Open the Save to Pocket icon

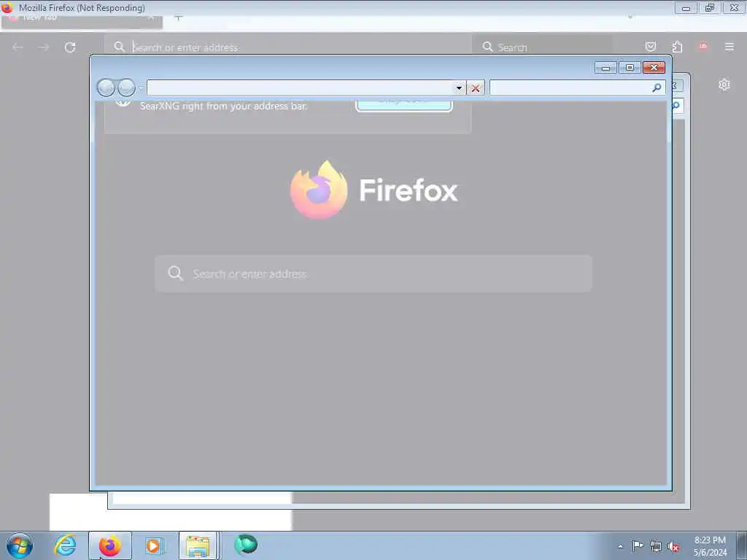[x=650, y=47]
